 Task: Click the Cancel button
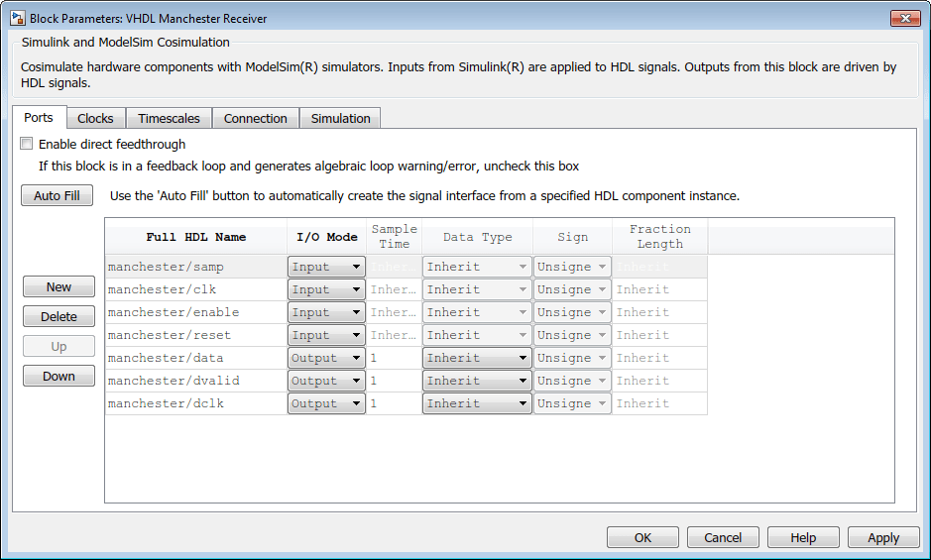pyautogui.click(x=723, y=537)
